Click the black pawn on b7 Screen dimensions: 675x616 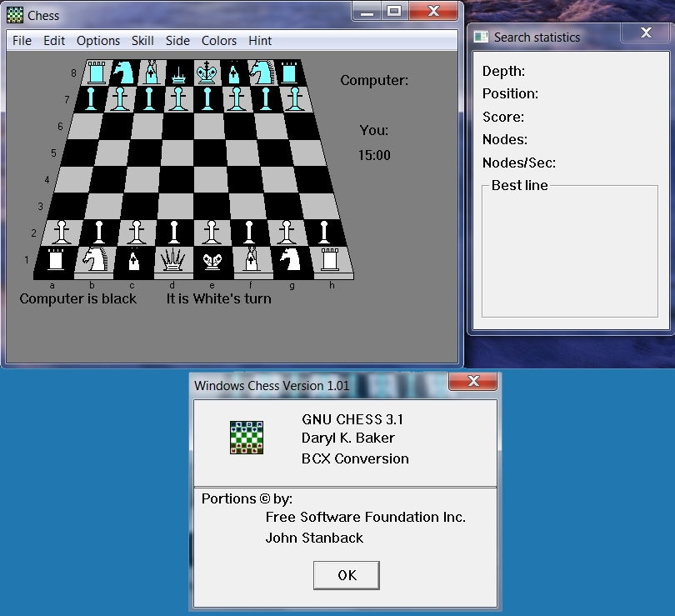(120, 99)
